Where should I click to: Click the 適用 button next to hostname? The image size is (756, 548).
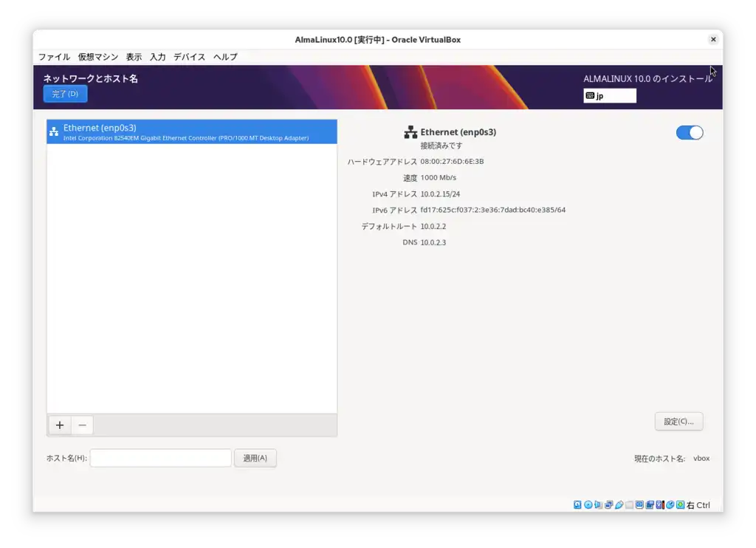pos(255,458)
